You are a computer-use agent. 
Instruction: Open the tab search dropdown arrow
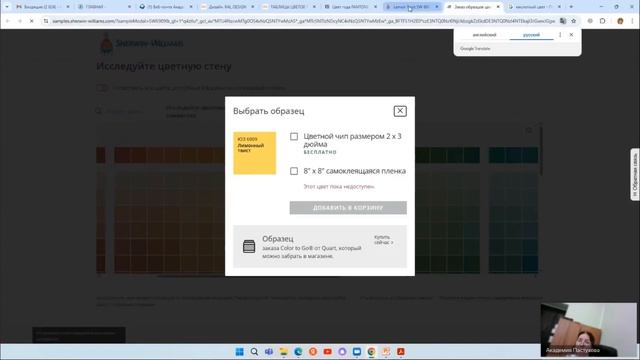[7, 7]
